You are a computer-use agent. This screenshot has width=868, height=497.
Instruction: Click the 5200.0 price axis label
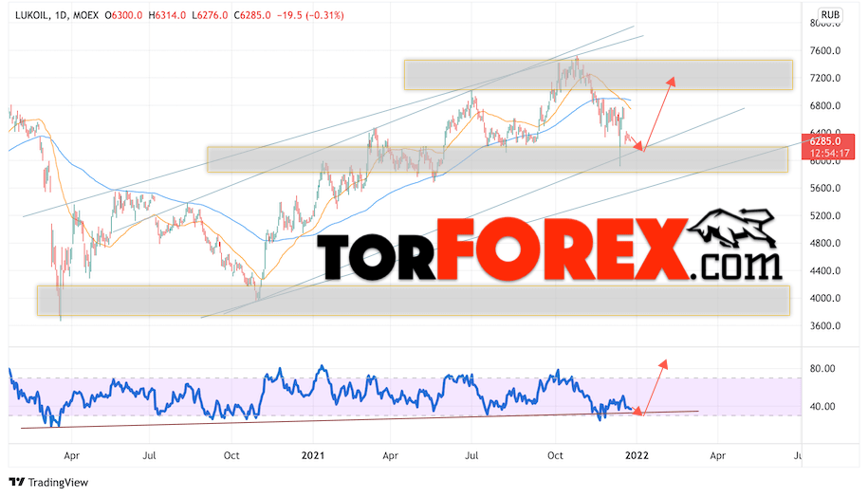point(824,216)
